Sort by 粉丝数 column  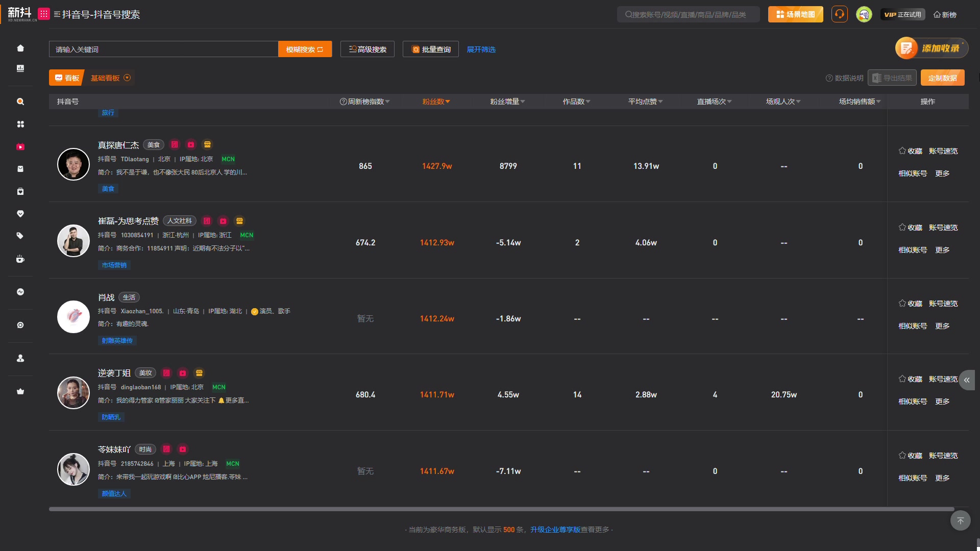click(436, 102)
